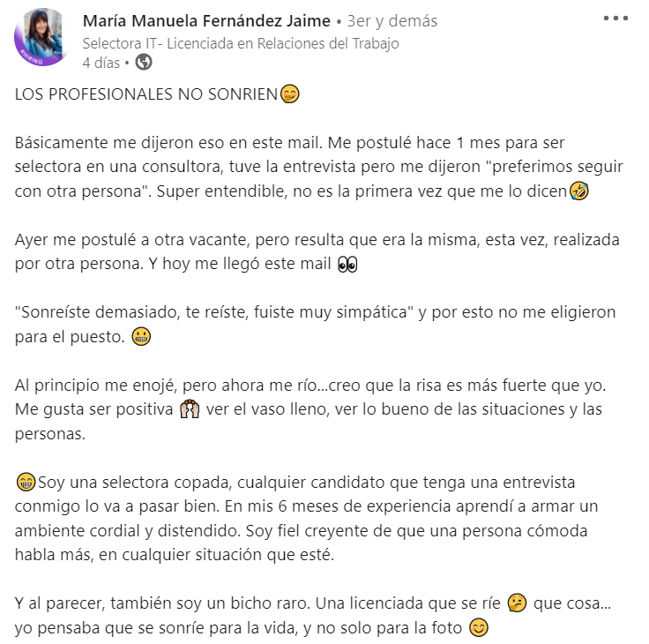Click María Manuela's profile picture

[41, 38]
